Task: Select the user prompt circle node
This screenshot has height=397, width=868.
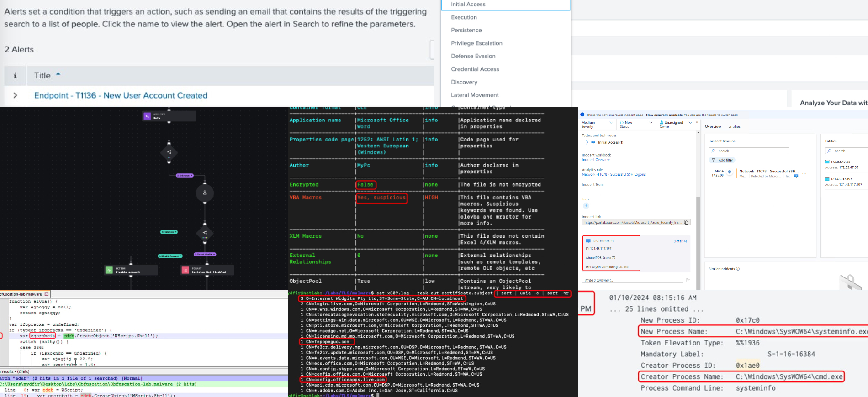Action: pyautogui.click(x=205, y=193)
